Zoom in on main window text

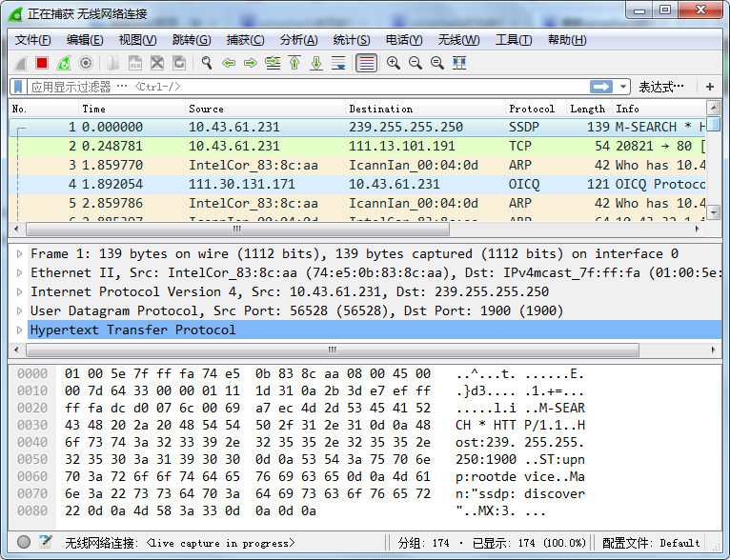(394, 63)
